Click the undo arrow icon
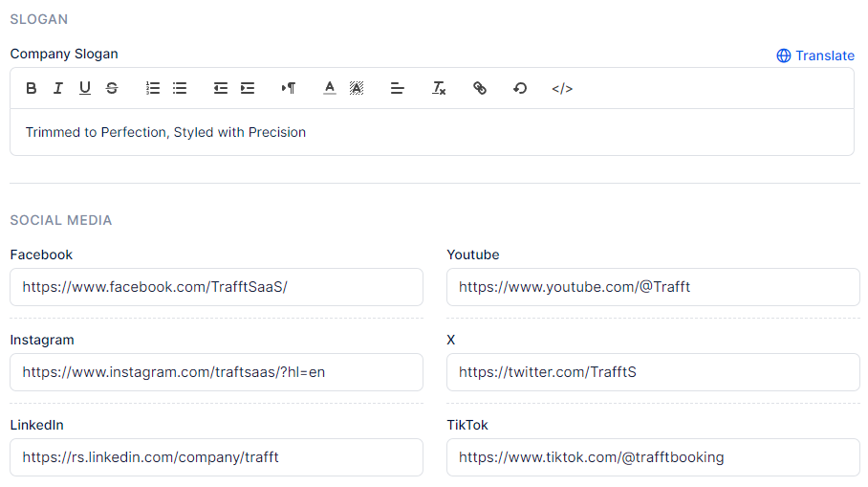 520,88
